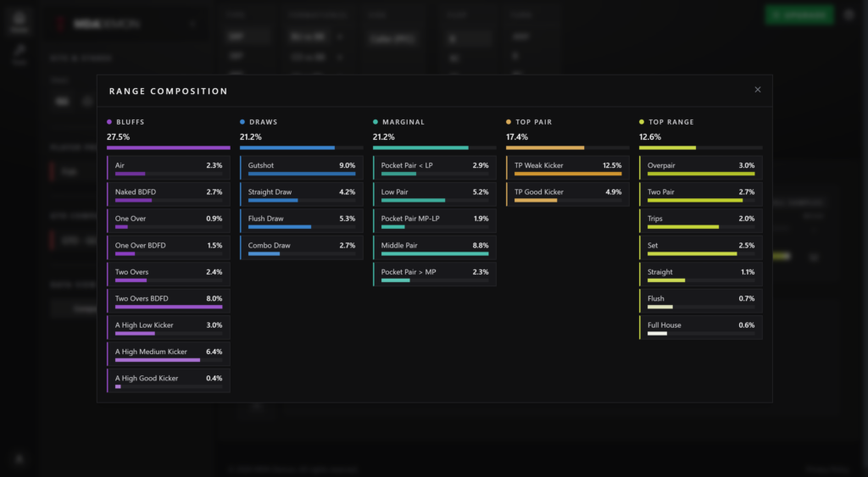The image size is (868, 477).
Task: Click the Top Pair total 17.4% value
Action: [x=517, y=136]
